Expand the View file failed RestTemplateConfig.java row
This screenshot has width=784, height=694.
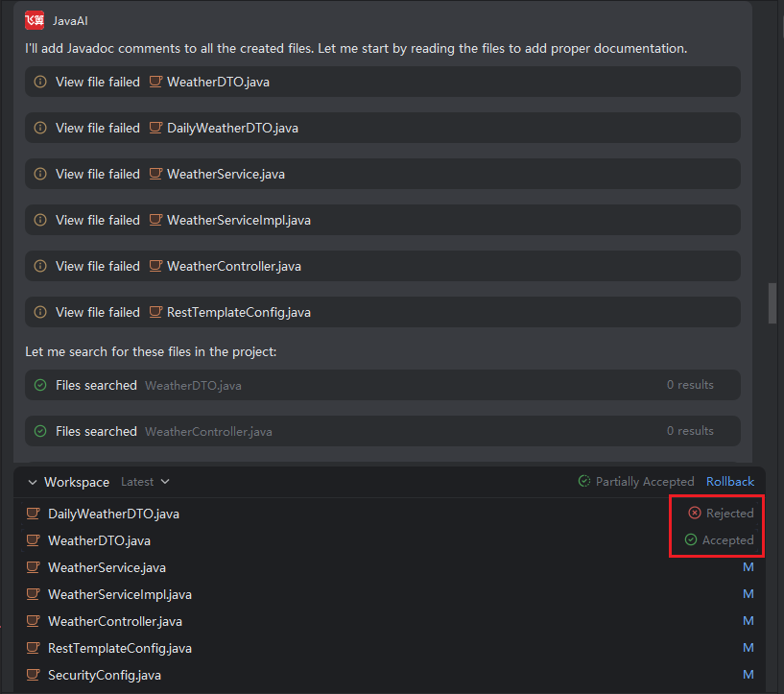pyautogui.click(x=382, y=312)
